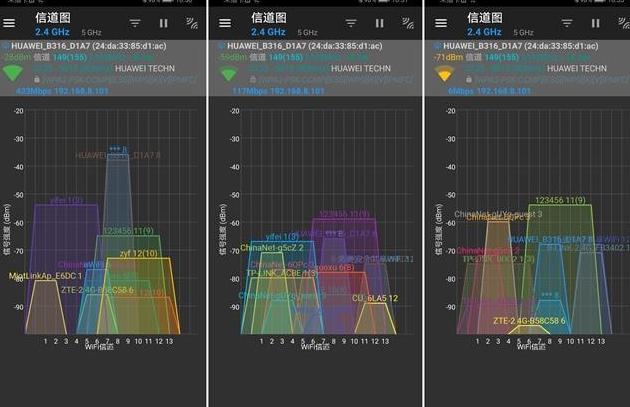
Task: Tap the WiFi scan icon in the middle screen
Action: pyautogui.click(x=408, y=23)
